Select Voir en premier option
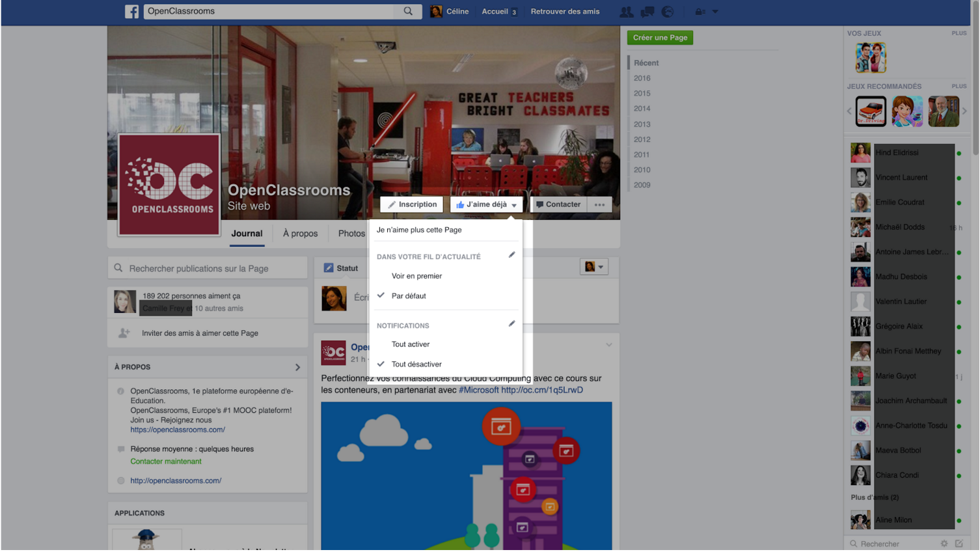 (416, 276)
